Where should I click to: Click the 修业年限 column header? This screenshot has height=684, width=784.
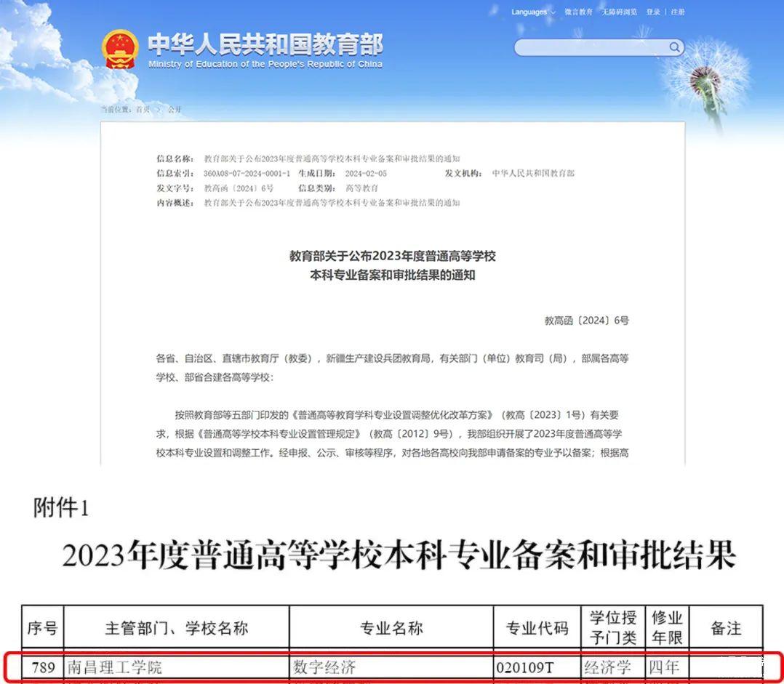(x=667, y=627)
